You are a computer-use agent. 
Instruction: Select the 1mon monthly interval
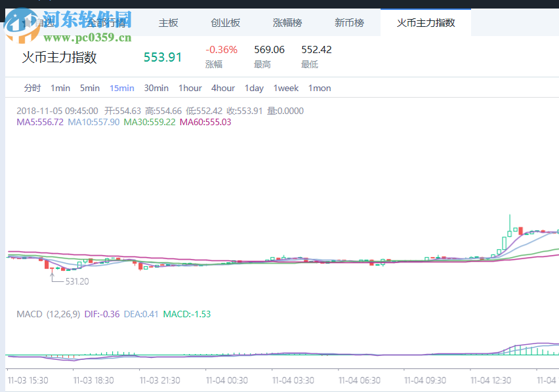point(319,88)
